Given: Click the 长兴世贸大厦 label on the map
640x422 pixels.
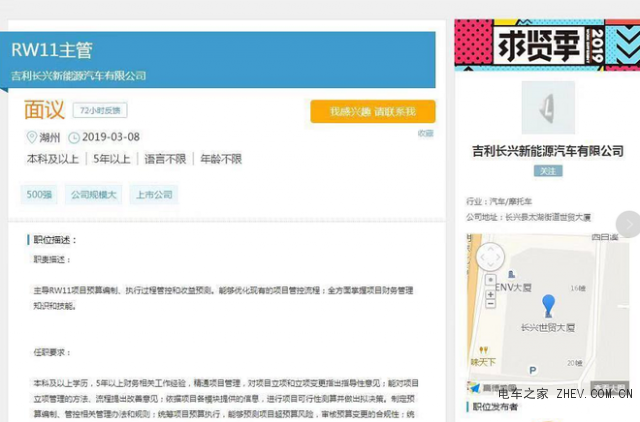Looking at the screenshot, I should (x=548, y=328).
